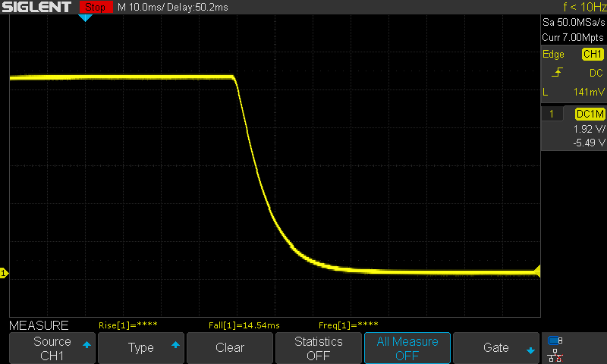Click the Curr 7.00Mpts memory depth text
The image size is (607, 364).
(x=573, y=37)
